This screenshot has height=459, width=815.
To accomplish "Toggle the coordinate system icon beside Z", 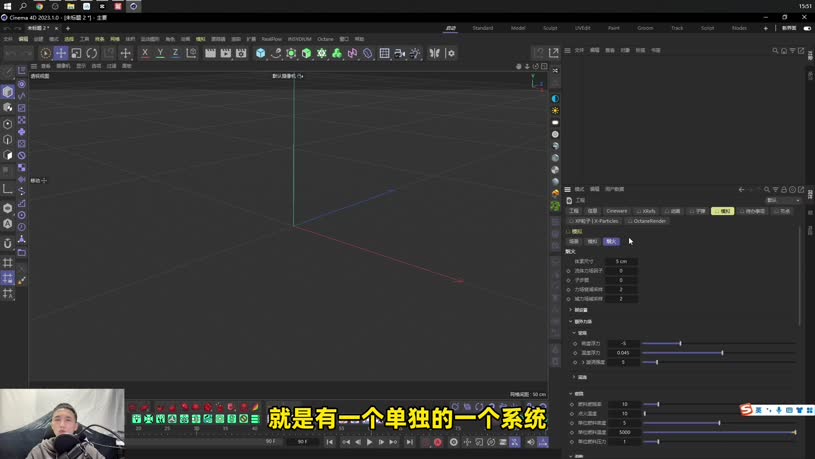I will click(191, 53).
